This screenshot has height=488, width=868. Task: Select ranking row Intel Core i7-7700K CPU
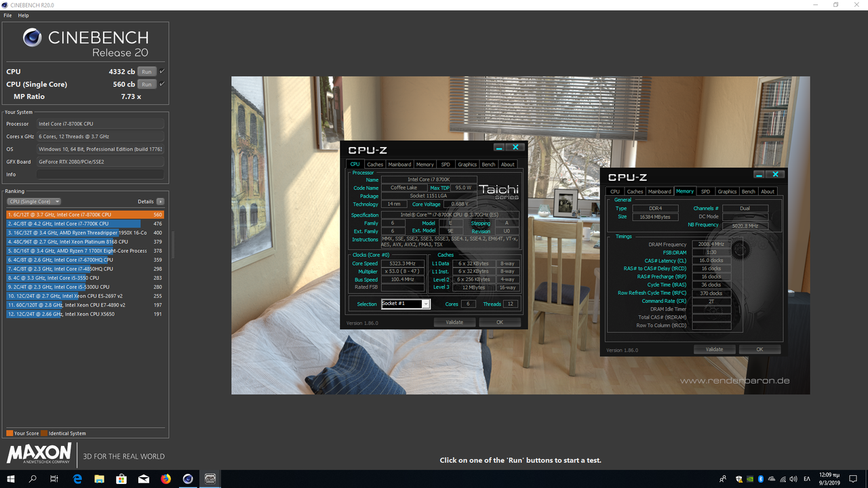(86, 223)
